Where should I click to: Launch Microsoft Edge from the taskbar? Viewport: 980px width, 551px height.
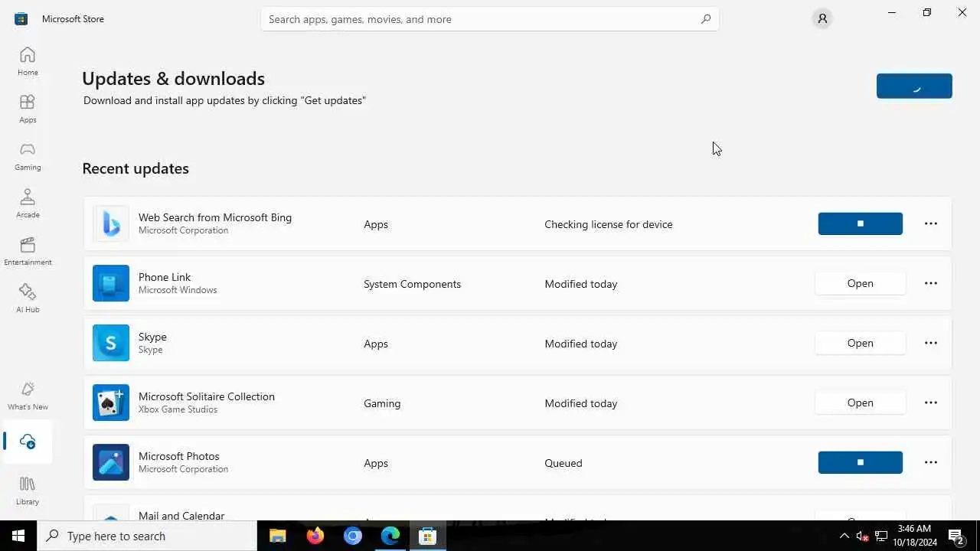[390, 536]
